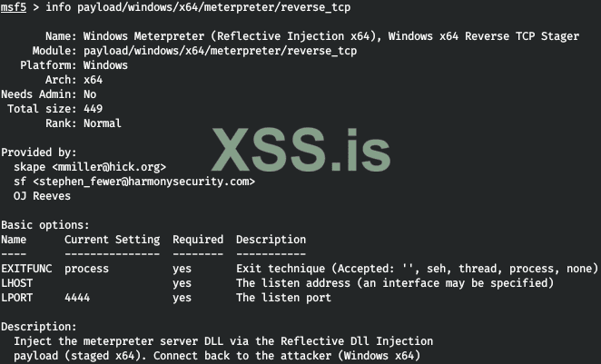
Task: Click the LHOST option name
Action: [x=19, y=283]
